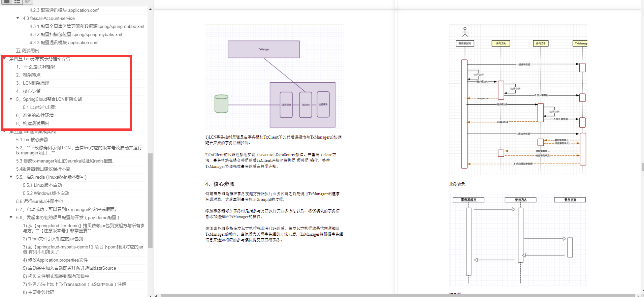The width and height of the screenshot is (644, 297).
Task: Open attachments panel via paperclip icon
Action: pyautogui.click(x=28, y=2)
